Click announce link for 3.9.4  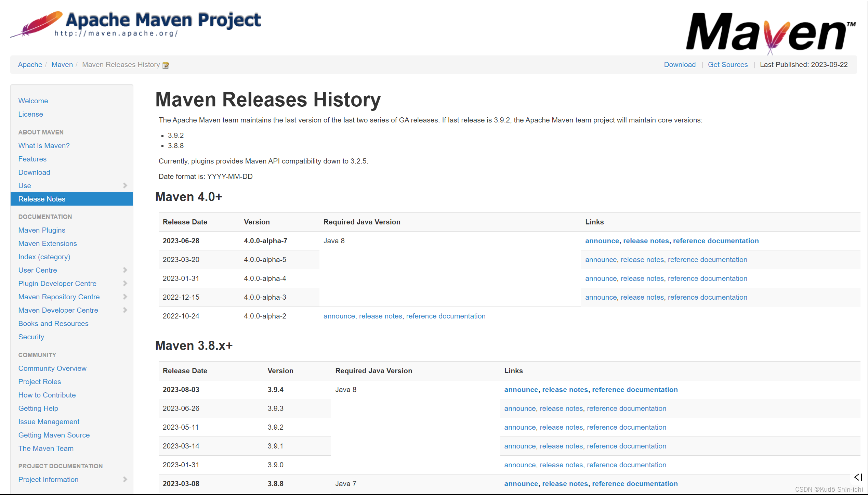tap(521, 390)
